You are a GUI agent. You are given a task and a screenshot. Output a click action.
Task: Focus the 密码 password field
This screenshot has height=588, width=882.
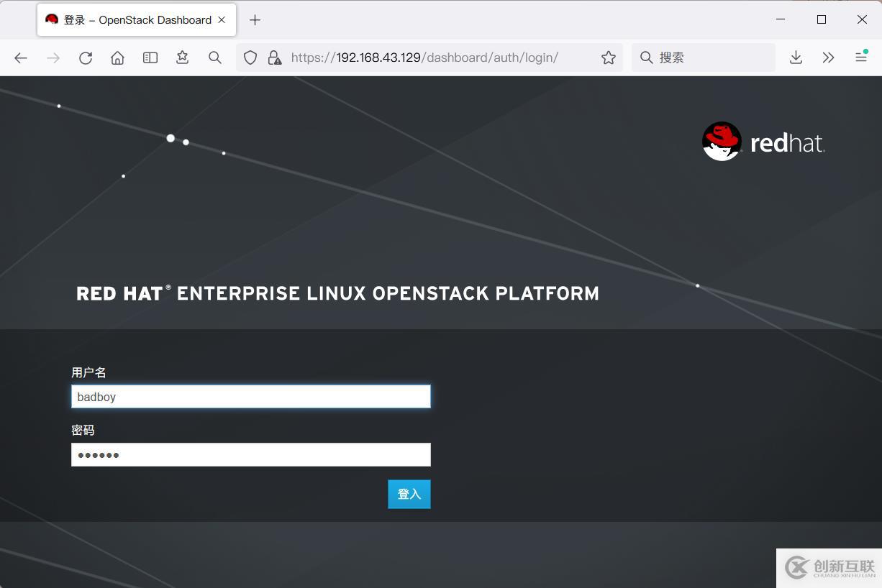tap(251, 454)
